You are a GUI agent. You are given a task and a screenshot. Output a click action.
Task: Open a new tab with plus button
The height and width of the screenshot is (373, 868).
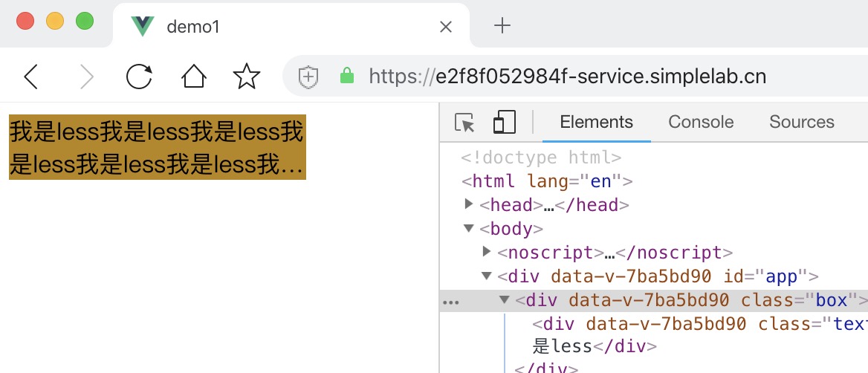coord(502,25)
